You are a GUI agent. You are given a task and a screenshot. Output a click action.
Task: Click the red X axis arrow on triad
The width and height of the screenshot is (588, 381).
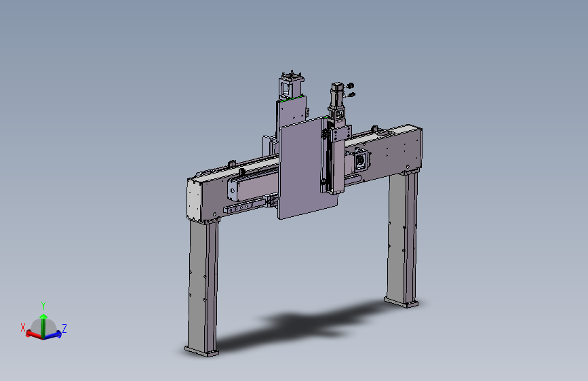click(x=34, y=334)
